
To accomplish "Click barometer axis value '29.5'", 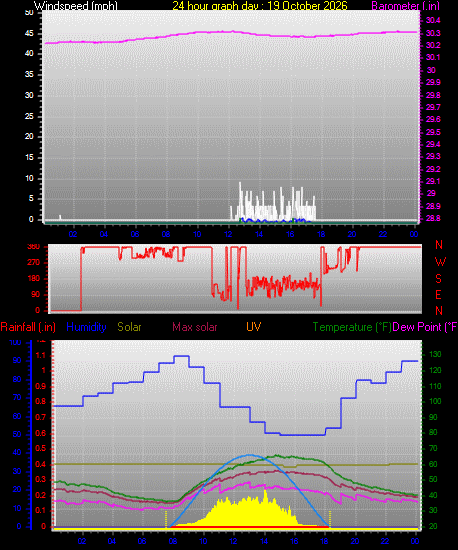I will 433,132.
